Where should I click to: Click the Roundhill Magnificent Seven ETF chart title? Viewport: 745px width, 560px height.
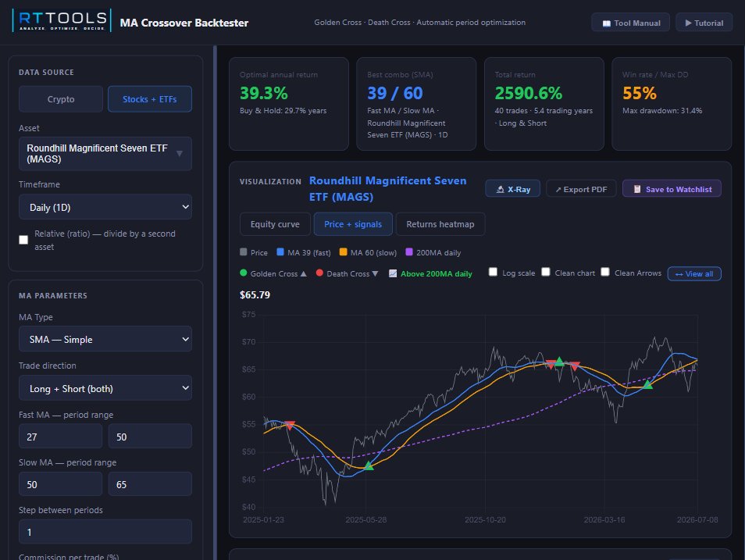click(x=387, y=189)
